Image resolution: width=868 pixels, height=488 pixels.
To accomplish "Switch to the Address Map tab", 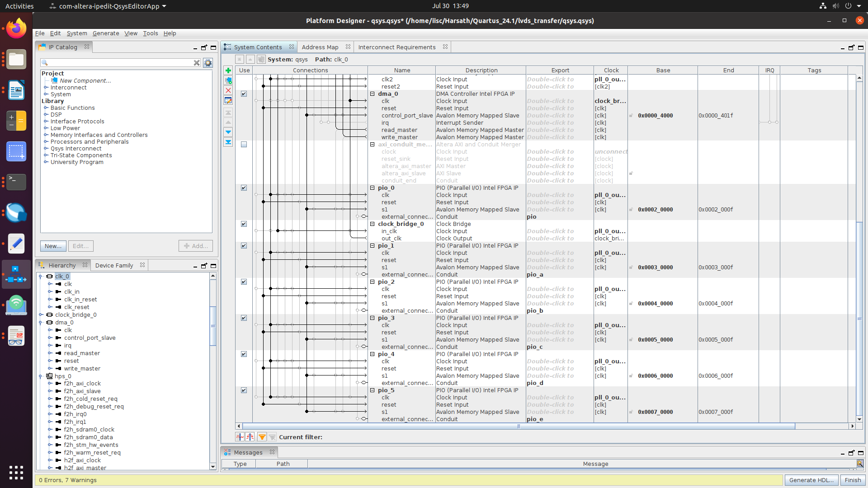I will [x=320, y=47].
